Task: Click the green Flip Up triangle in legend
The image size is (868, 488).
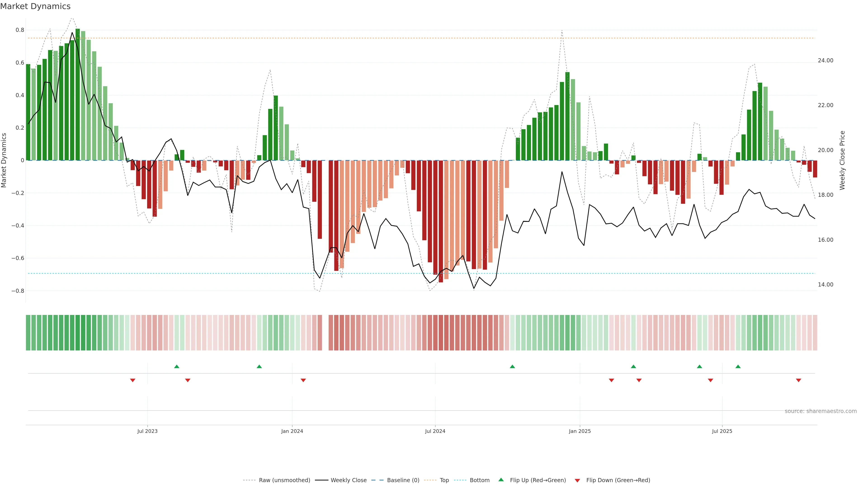Action: [x=501, y=480]
